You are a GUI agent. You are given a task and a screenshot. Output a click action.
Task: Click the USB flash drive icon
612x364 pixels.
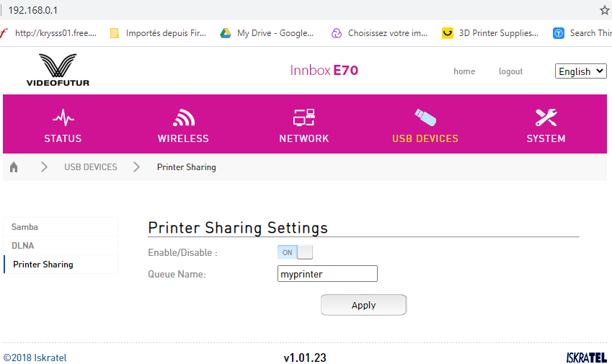pyautogui.click(x=425, y=117)
